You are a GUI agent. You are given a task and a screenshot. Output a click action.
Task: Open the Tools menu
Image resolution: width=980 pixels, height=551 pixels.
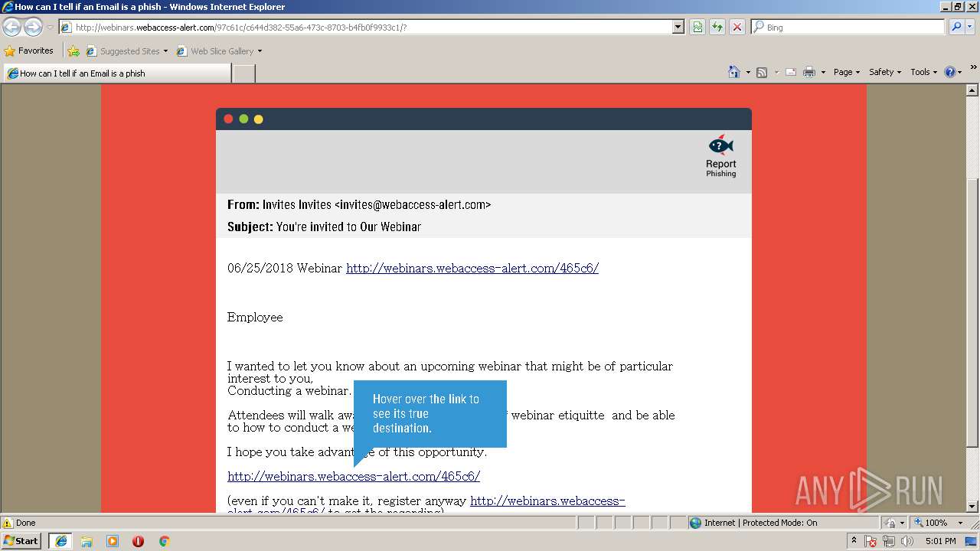924,72
